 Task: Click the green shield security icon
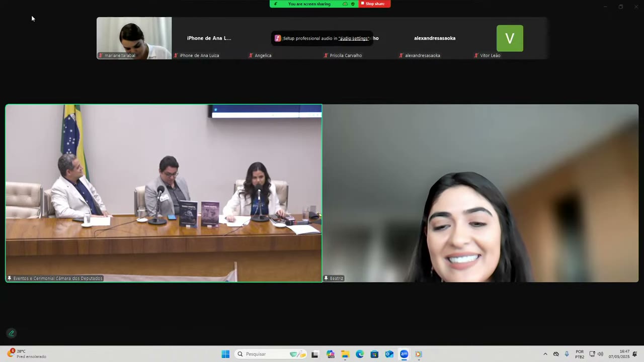pos(353,4)
